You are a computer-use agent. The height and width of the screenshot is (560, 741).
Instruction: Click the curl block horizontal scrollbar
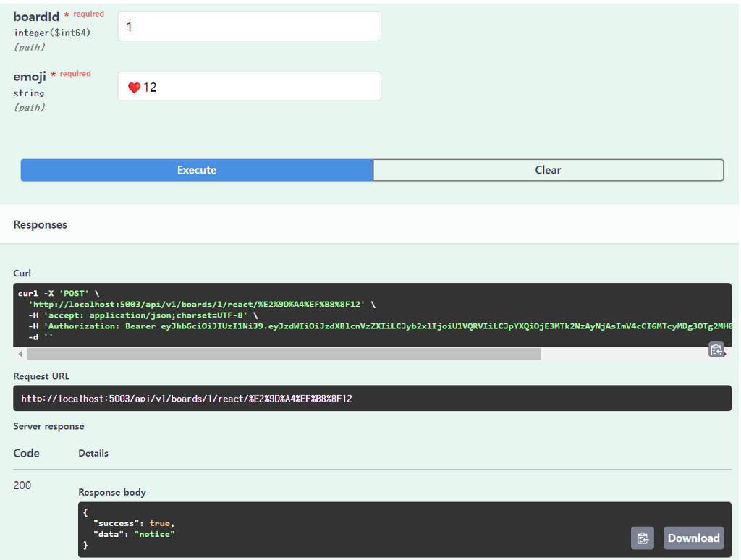284,354
